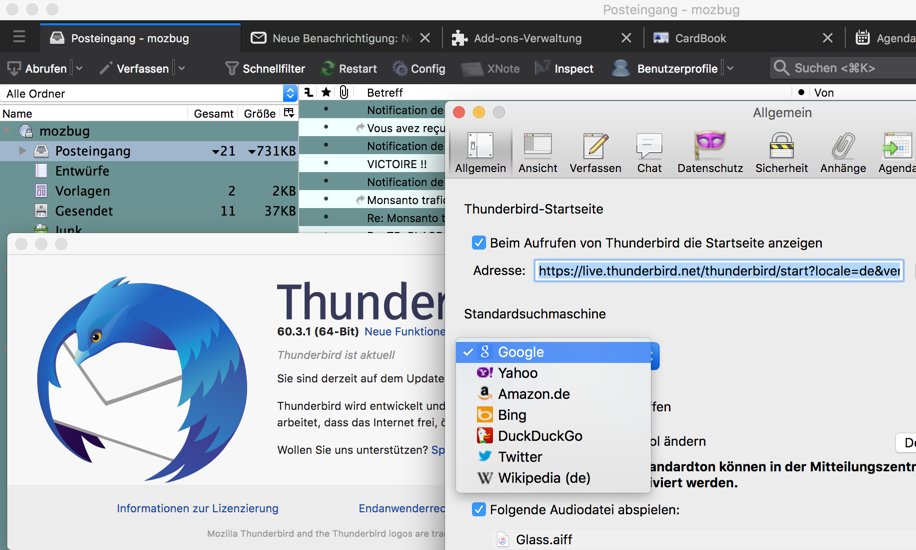Open the Thunderbird hamburger menu icon
The image size is (916, 550).
[x=19, y=37]
